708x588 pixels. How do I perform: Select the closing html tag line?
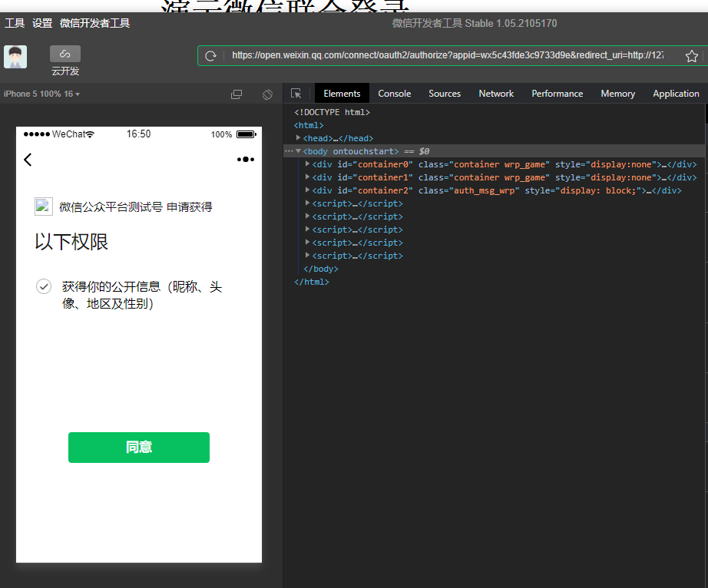[x=312, y=282]
